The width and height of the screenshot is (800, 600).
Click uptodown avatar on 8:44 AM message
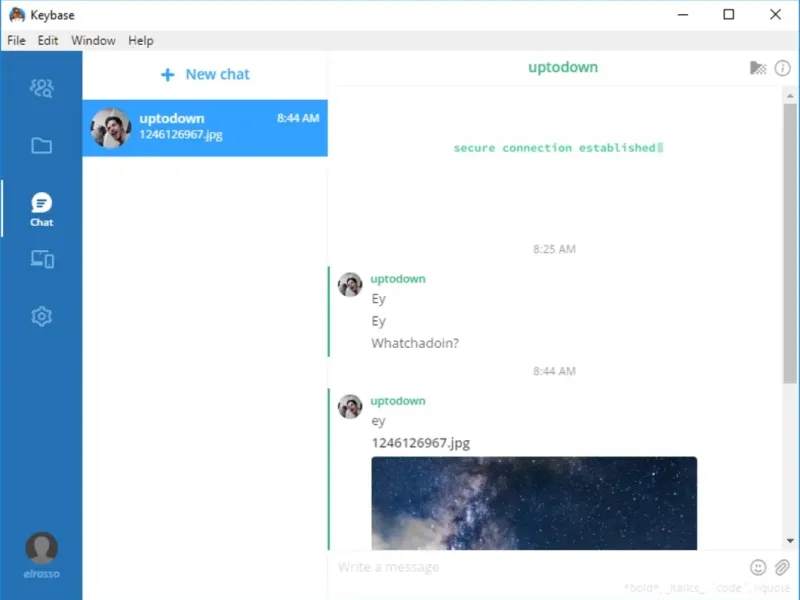[x=350, y=406]
